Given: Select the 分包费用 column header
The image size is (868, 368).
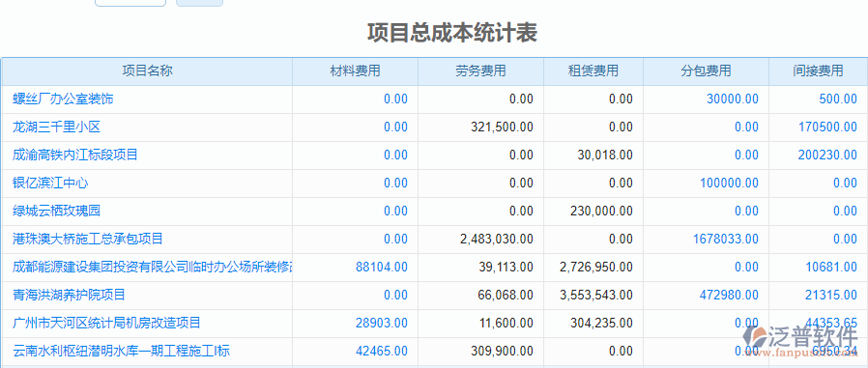Looking at the screenshot, I should pos(706,71).
